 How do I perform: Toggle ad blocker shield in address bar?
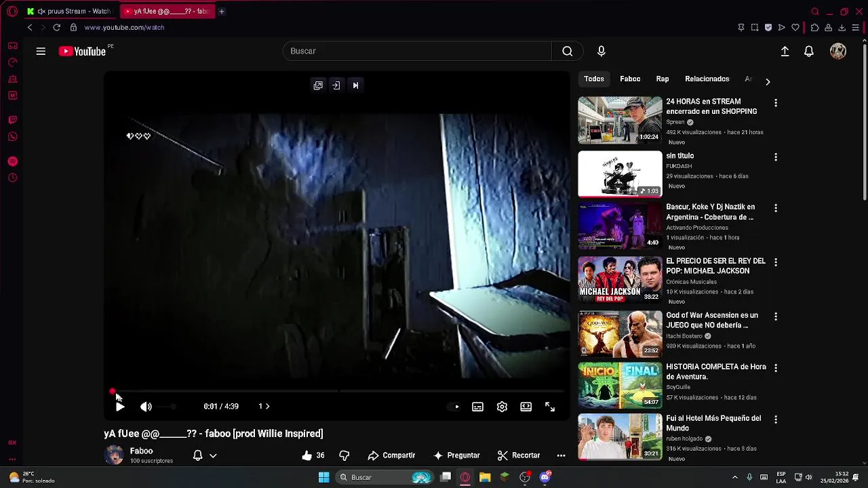[x=768, y=28]
